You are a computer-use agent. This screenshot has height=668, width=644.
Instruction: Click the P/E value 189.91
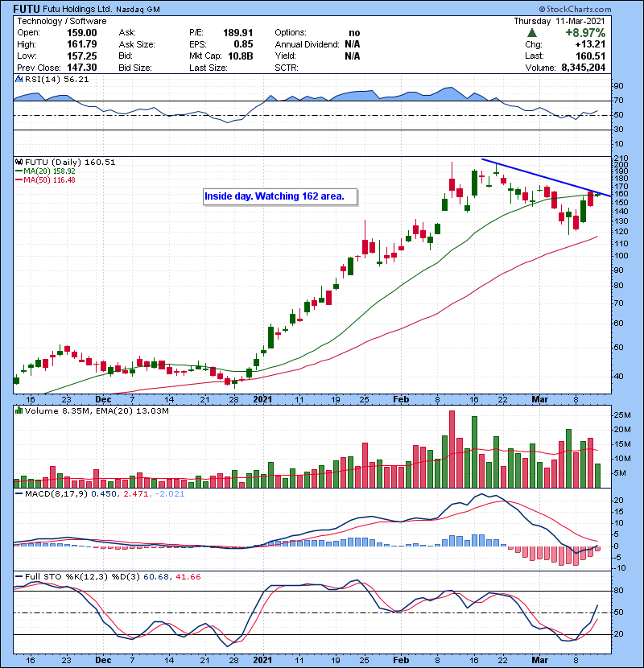[237, 33]
